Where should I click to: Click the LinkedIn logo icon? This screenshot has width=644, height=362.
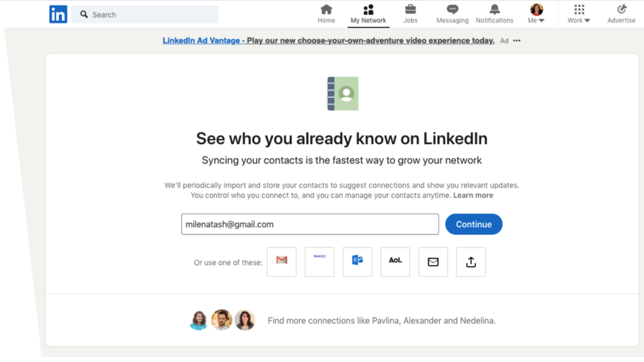58,14
